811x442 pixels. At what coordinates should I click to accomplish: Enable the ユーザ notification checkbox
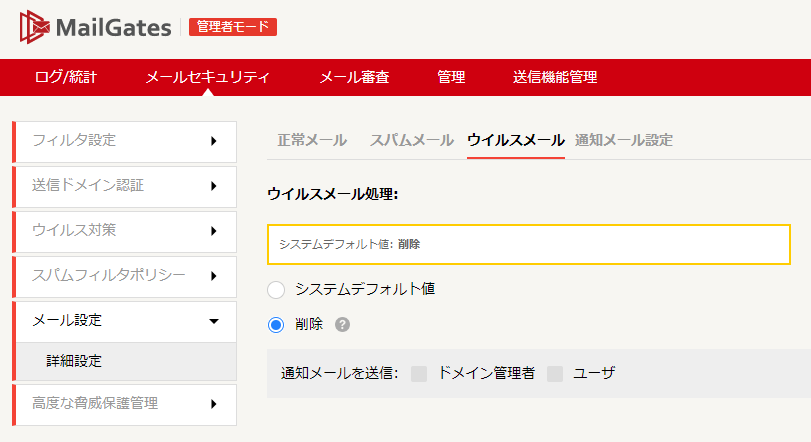point(555,373)
